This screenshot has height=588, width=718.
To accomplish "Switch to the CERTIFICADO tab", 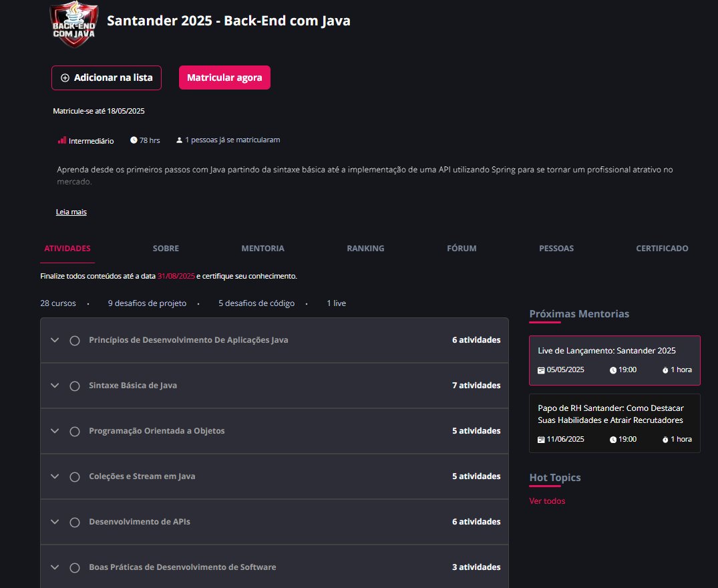I will pyautogui.click(x=662, y=248).
